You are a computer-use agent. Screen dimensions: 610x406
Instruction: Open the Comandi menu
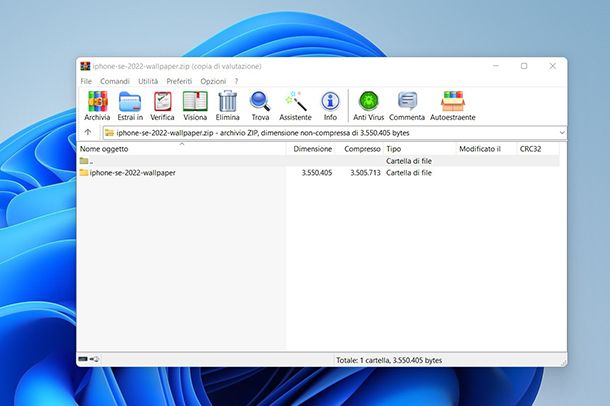[x=115, y=81]
